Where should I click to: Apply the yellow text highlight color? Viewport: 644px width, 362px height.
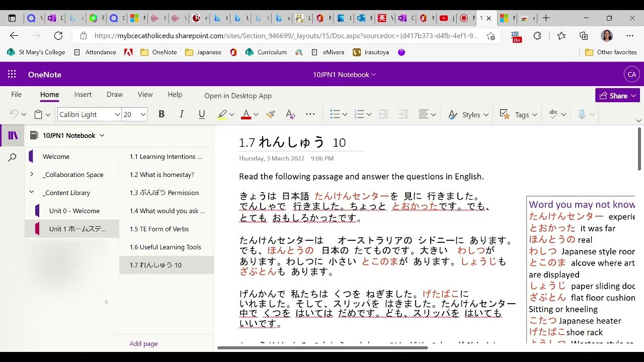[222, 115]
